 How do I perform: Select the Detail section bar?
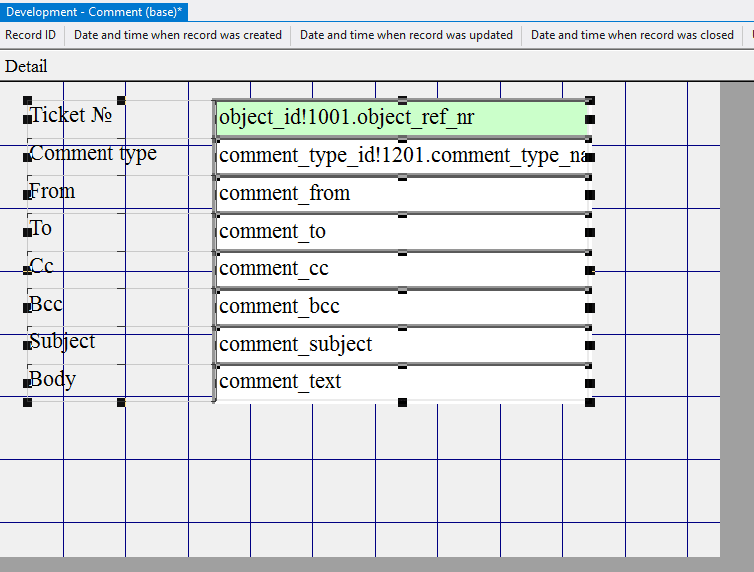[x=300, y=67]
